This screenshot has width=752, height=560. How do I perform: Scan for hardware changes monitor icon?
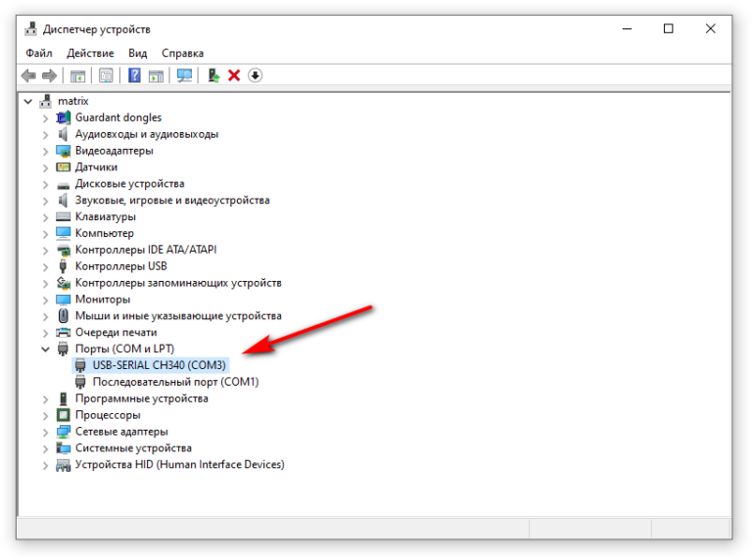pos(185,75)
